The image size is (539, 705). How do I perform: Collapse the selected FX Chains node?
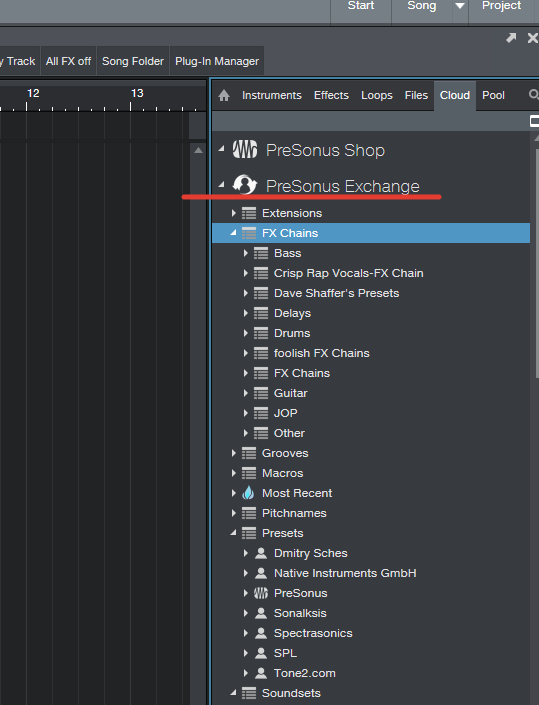[233, 232]
